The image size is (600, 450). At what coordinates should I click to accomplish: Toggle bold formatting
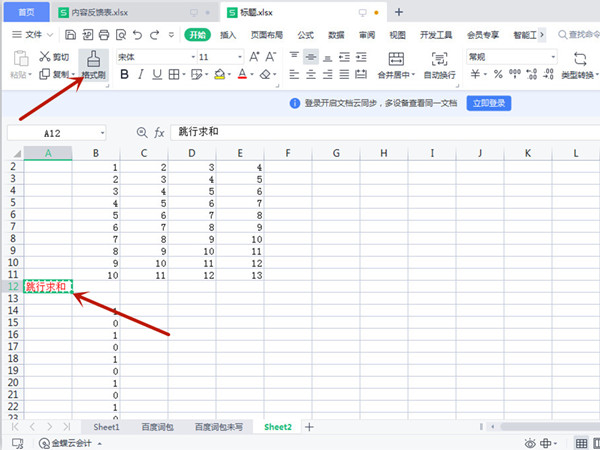point(125,74)
